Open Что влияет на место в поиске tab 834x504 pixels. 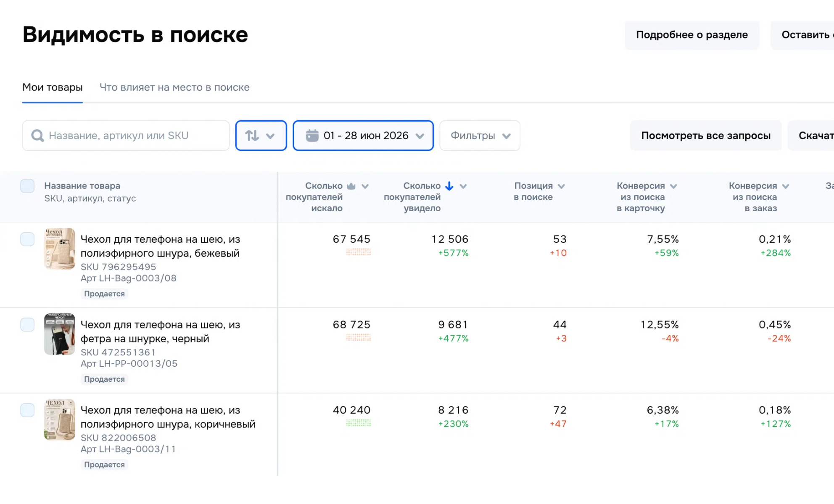point(174,87)
